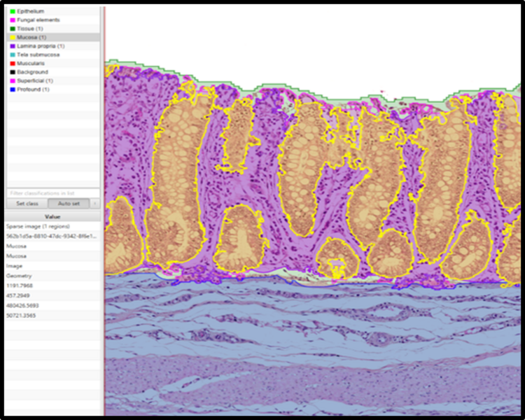Focus the Filter classifications in list field
This screenshot has height=420, width=525.
point(52,192)
